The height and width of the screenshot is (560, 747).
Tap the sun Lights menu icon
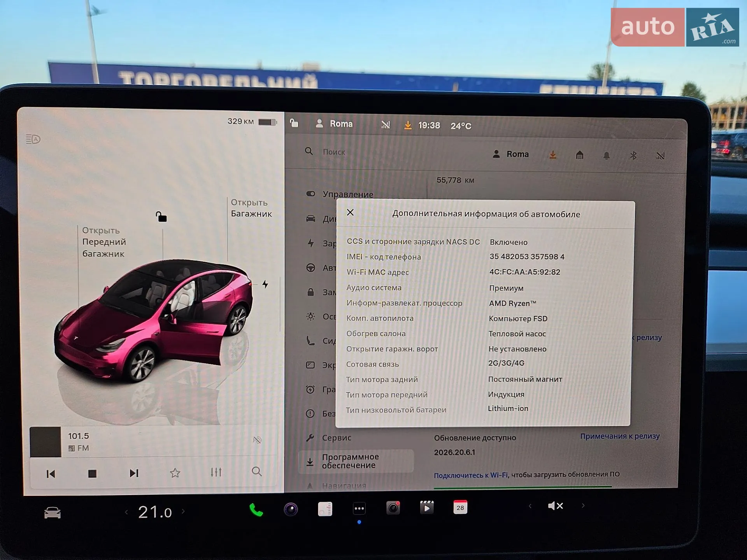tap(310, 316)
